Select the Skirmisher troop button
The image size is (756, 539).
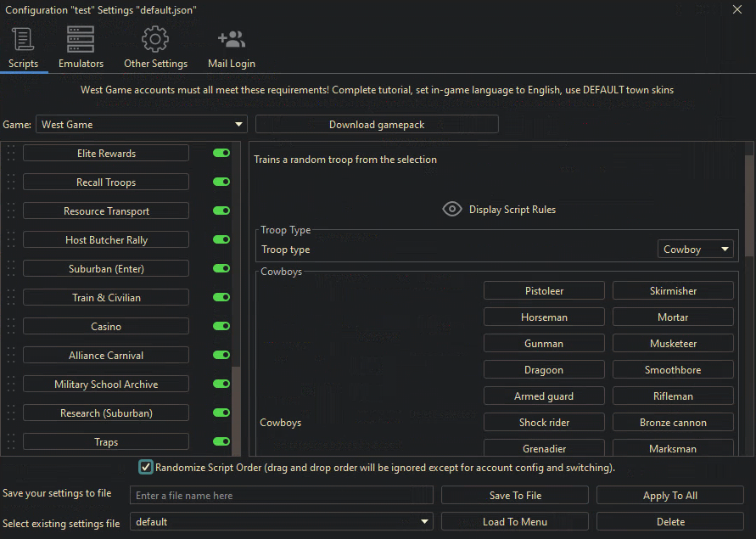pyautogui.click(x=673, y=291)
